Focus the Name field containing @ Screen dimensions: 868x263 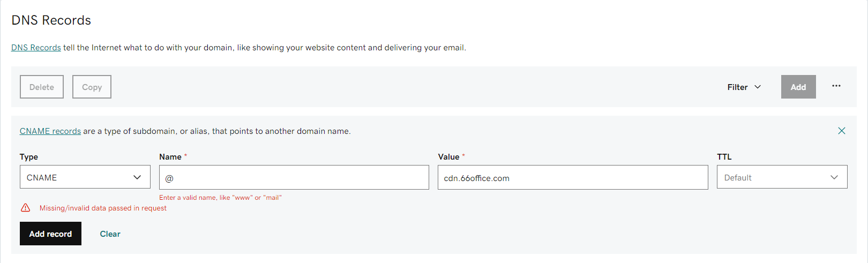tap(294, 177)
